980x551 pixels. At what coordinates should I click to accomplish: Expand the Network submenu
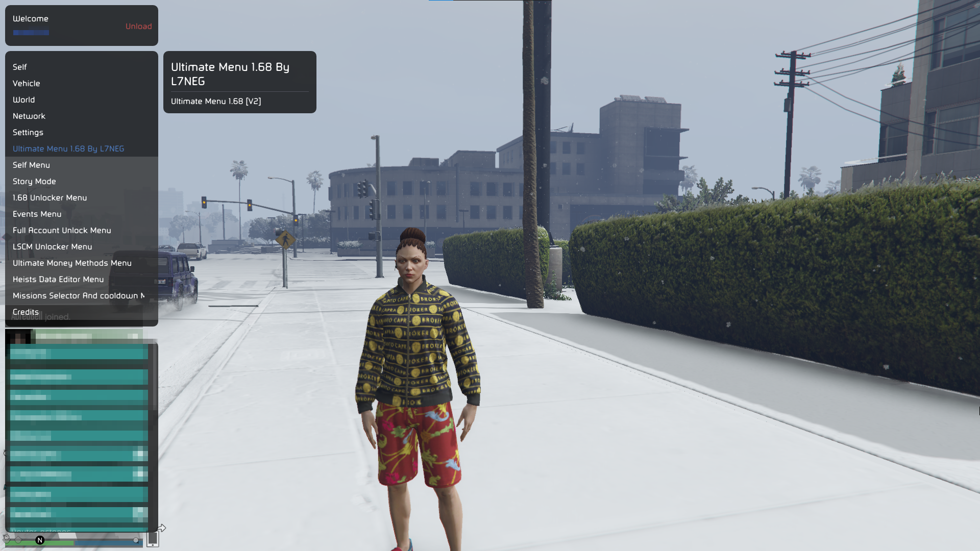coord(29,116)
